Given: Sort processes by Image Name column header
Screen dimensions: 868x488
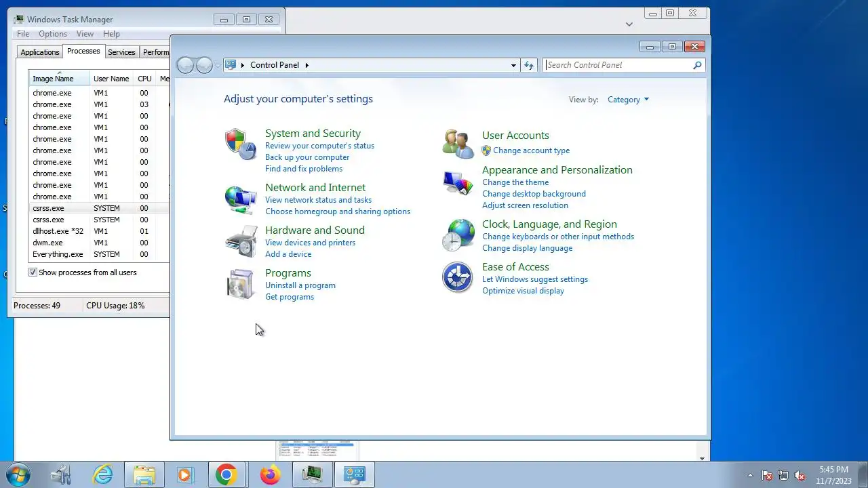Looking at the screenshot, I should point(59,79).
